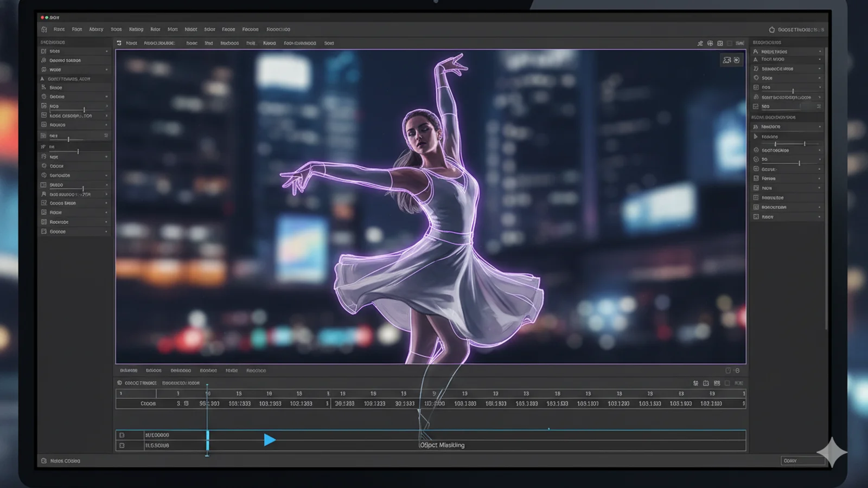Open the 'Mon' menu in menu bar
This screenshot has height=488, width=868.
pos(173,29)
